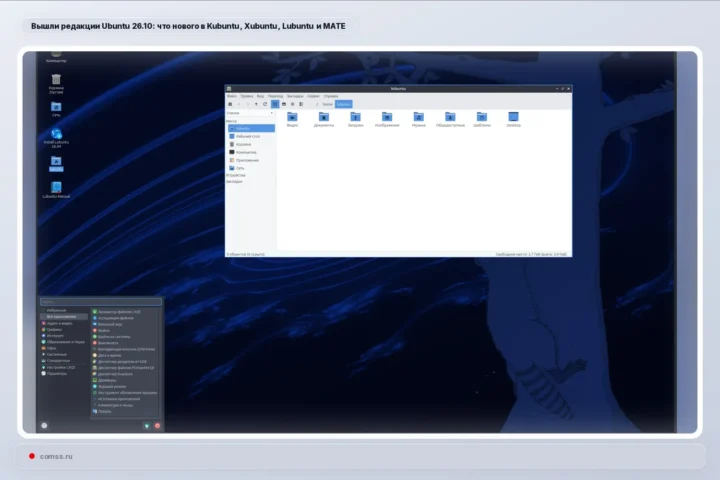Open the Правка menu
The height and width of the screenshot is (480, 720).
[247, 96]
